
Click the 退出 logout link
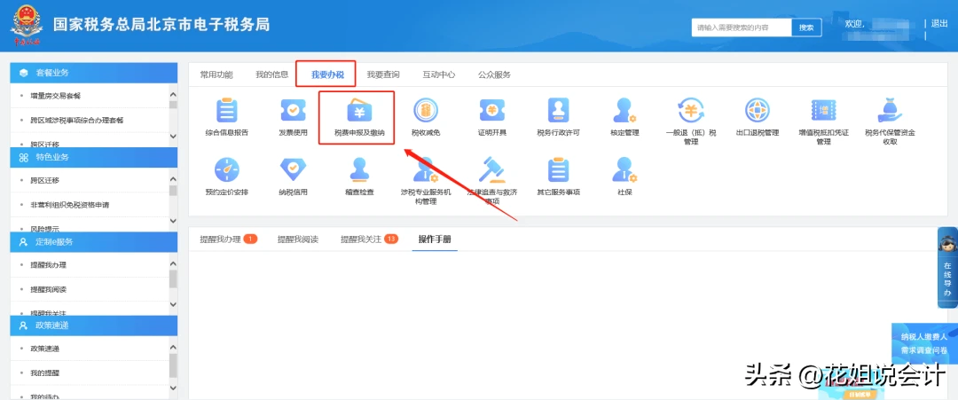pos(939,23)
